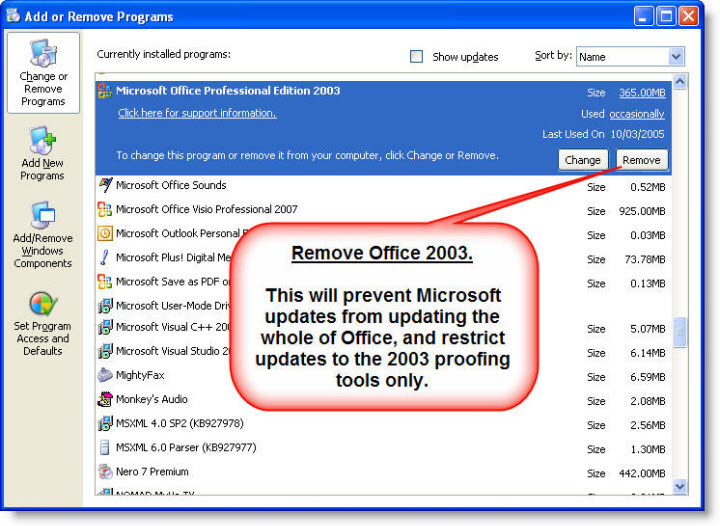This screenshot has width=720, height=526.
Task: Click the Microsoft User-Mode Driver icon
Action: click(x=105, y=305)
